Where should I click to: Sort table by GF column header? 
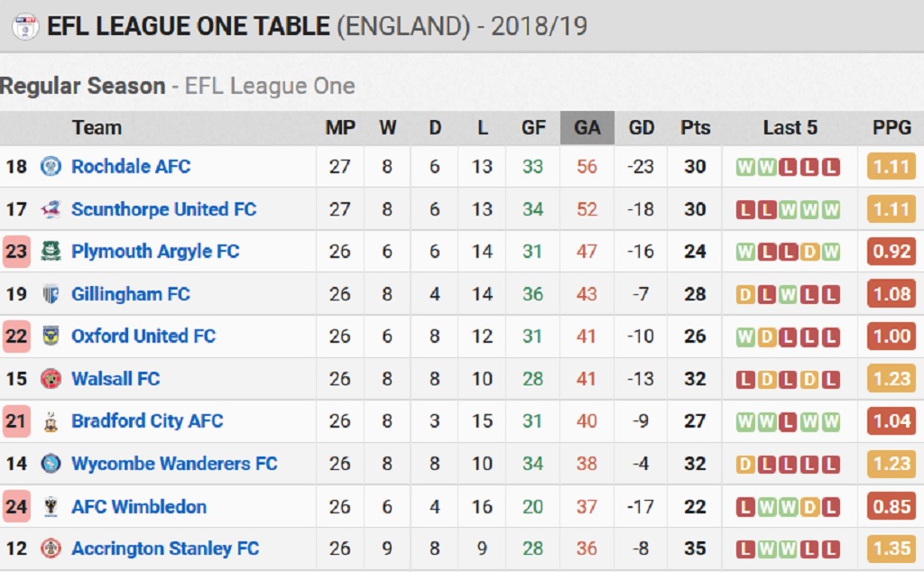[533, 128]
